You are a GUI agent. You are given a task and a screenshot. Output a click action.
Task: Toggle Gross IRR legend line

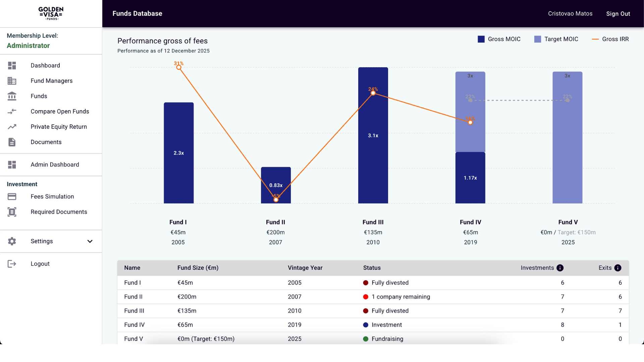pyautogui.click(x=595, y=39)
